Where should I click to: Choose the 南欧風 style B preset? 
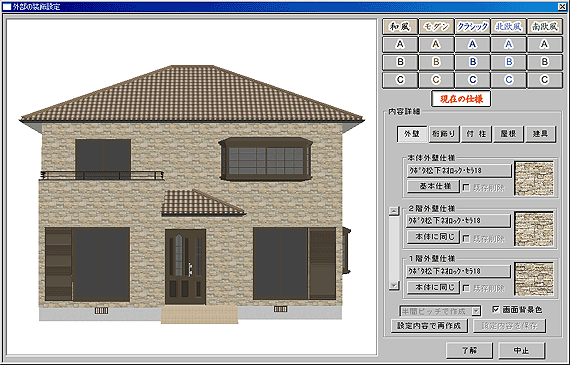[x=544, y=62]
